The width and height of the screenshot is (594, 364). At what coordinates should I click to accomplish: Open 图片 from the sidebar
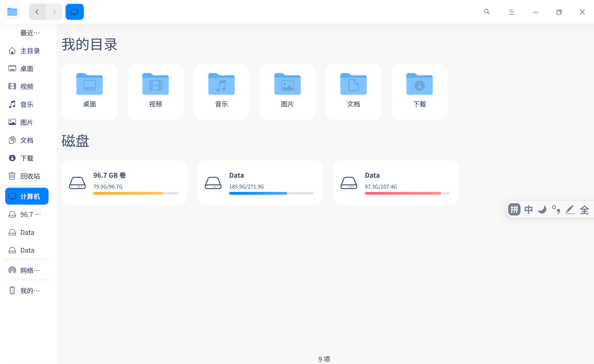point(26,122)
